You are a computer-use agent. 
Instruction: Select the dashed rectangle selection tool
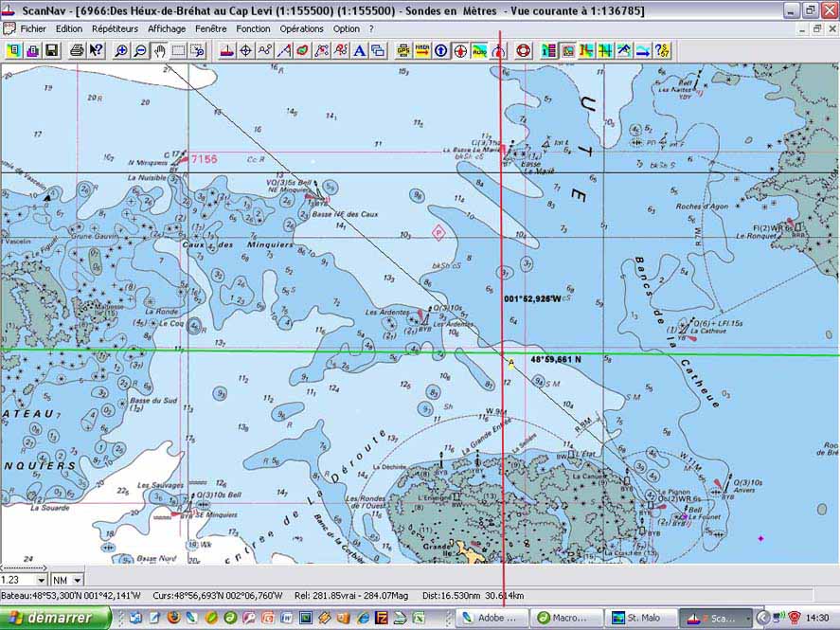178,51
